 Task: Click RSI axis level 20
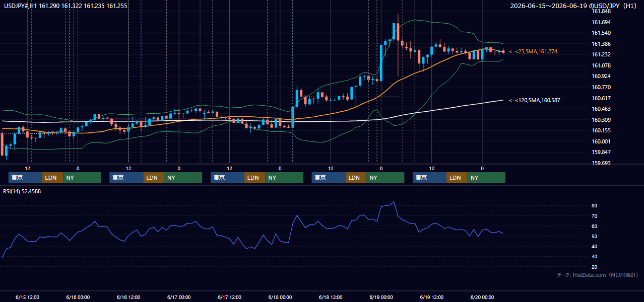pos(595,267)
